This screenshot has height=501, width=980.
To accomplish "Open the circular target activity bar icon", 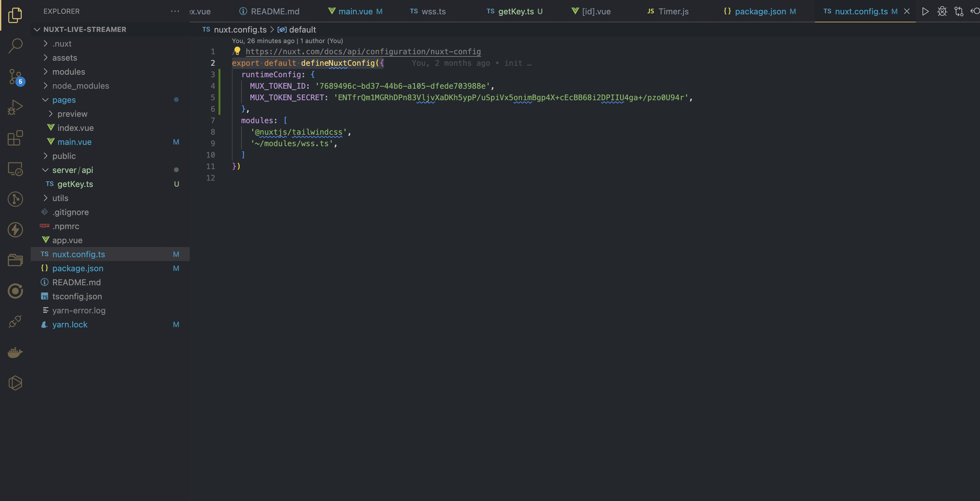I will tap(15, 291).
